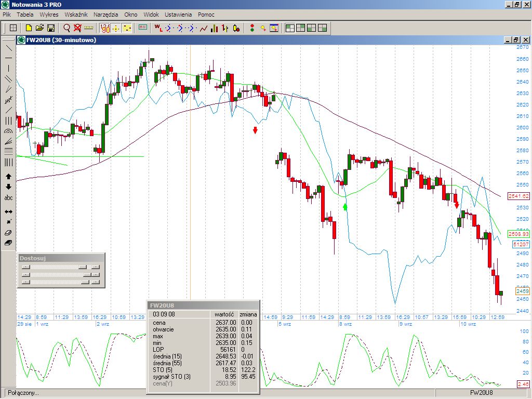Click the crossed-out magnifier reset zoom icon
The image size is (532, 399).
[77, 28]
